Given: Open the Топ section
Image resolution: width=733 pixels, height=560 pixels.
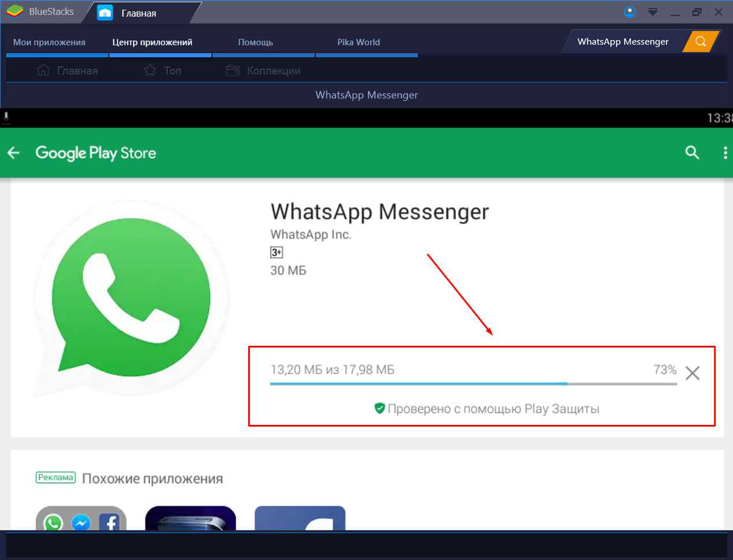Looking at the screenshot, I should click(163, 70).
